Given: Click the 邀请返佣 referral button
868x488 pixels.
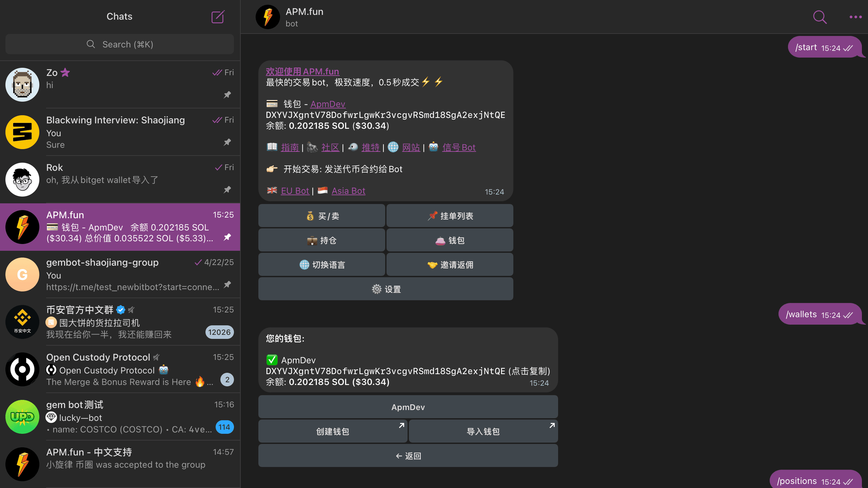Looking at the screenshot, I should pos(450,264).
